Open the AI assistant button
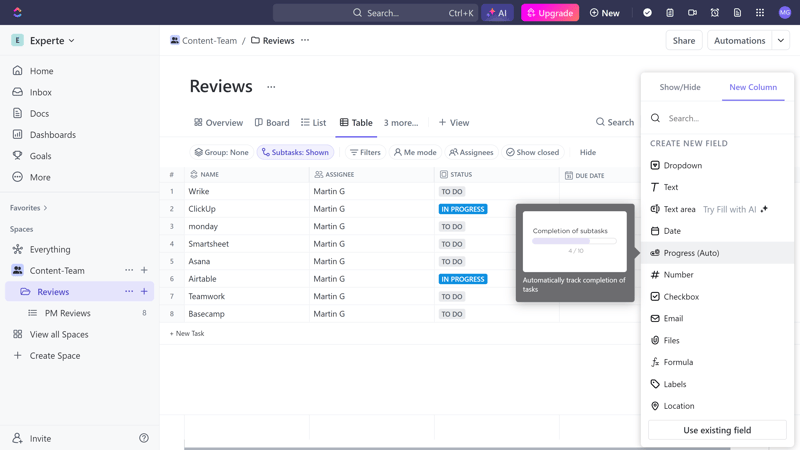The height and width of the screenshot is (450, 800). (x=497, y=13)
